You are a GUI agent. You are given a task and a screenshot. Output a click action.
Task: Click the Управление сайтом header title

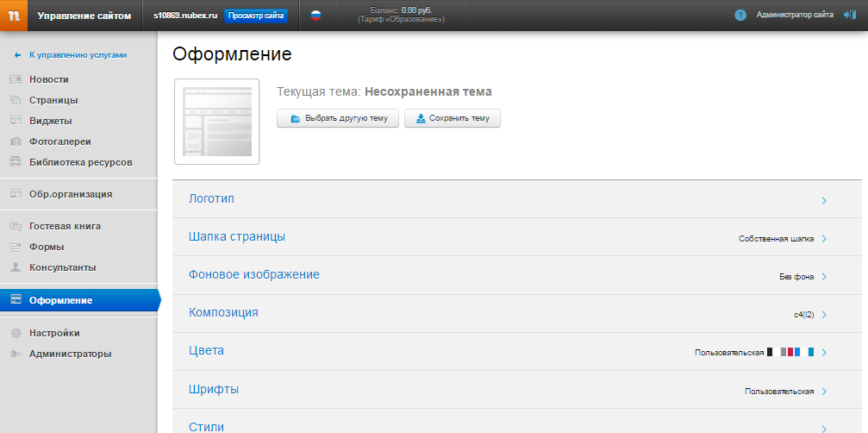[x=84, y=16]
